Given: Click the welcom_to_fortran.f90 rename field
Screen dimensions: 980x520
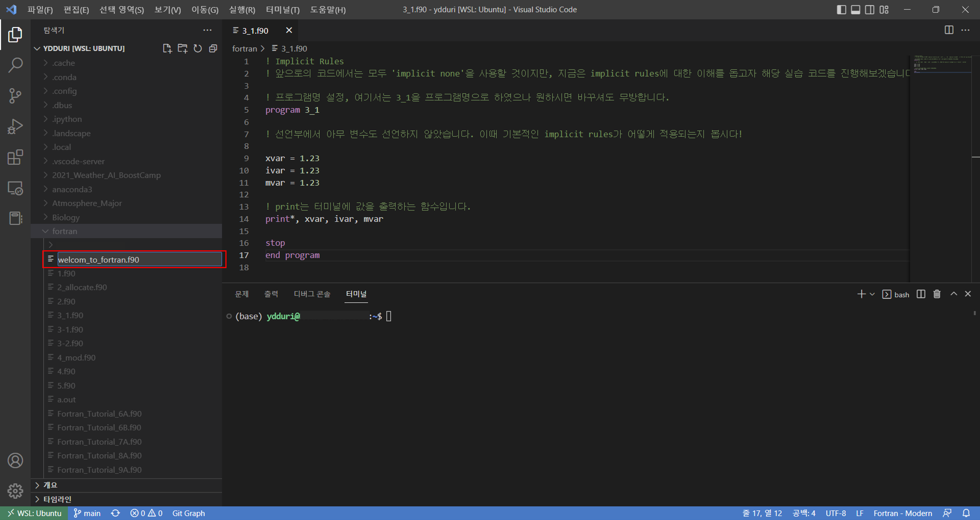Looking at the screenshot, I should pos(139,259).
